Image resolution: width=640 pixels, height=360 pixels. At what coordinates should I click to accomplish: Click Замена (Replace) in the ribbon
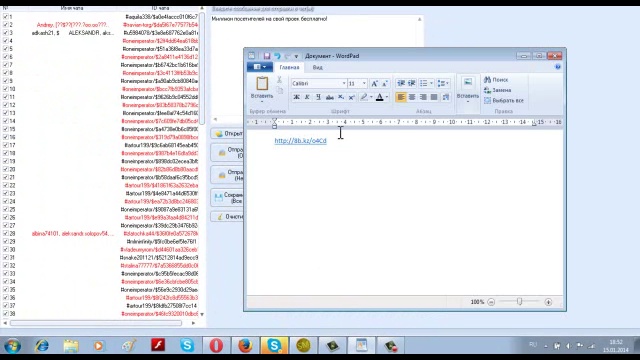click(497, 90)
